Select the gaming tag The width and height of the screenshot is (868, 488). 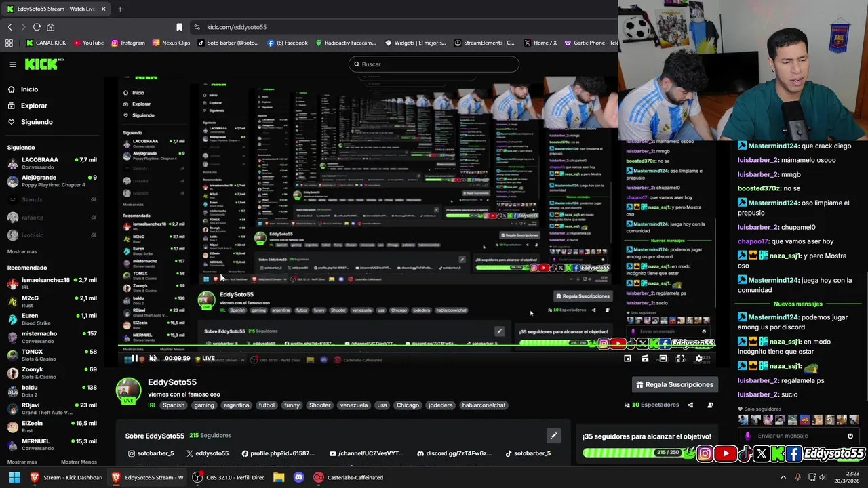point(203,405)
